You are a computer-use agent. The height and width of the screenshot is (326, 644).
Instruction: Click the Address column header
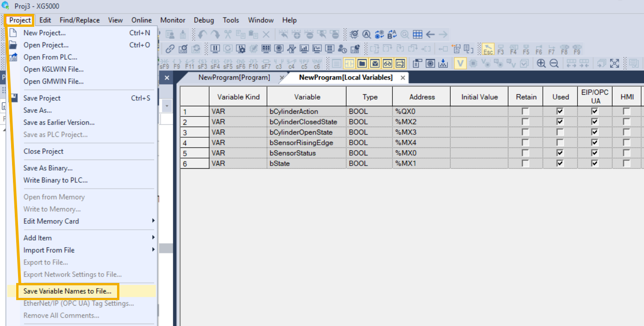coord(422,97)
